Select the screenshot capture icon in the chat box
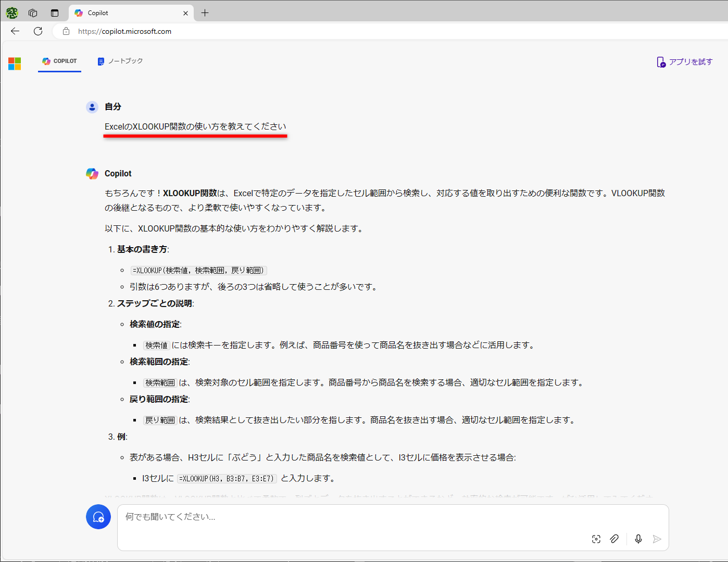Image resolution: width=728 pixels, height=562 pixels. tap(596, 539)
